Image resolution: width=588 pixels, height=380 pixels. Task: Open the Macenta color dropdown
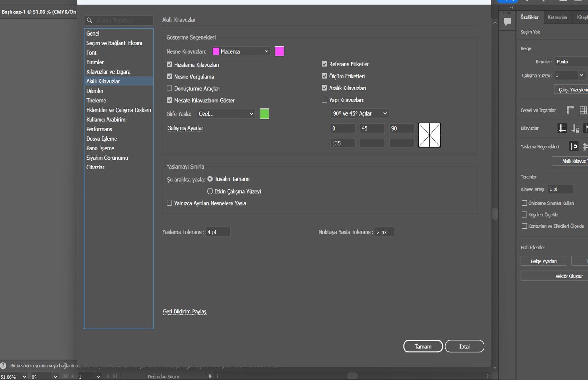pyautogui.click(x=241, y=51)
